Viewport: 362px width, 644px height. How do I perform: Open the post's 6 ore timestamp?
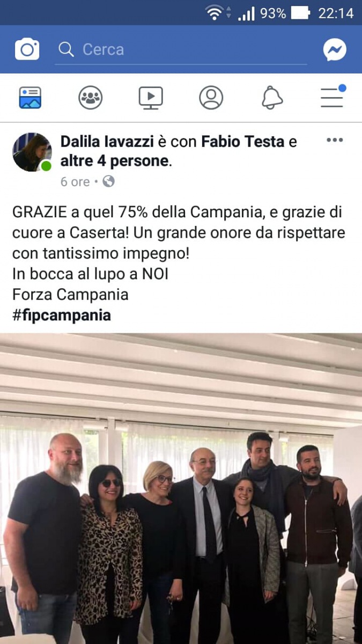click(x=75, y=182)
